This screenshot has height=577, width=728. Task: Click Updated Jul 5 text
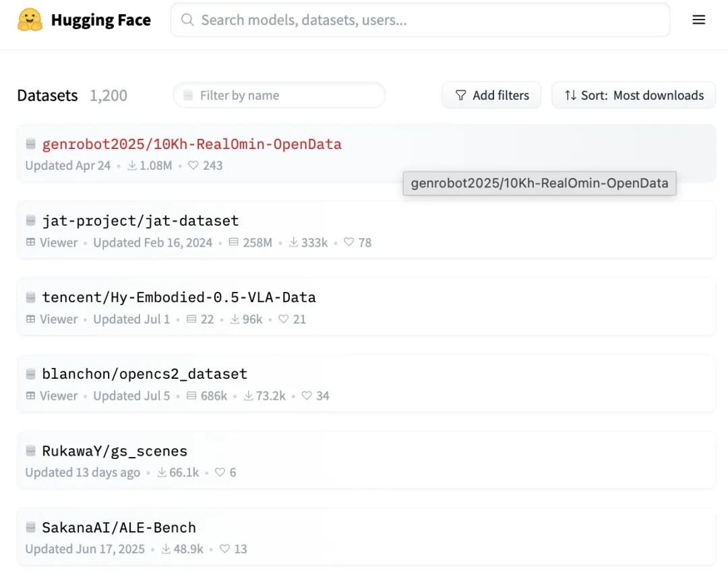point(131,396)
